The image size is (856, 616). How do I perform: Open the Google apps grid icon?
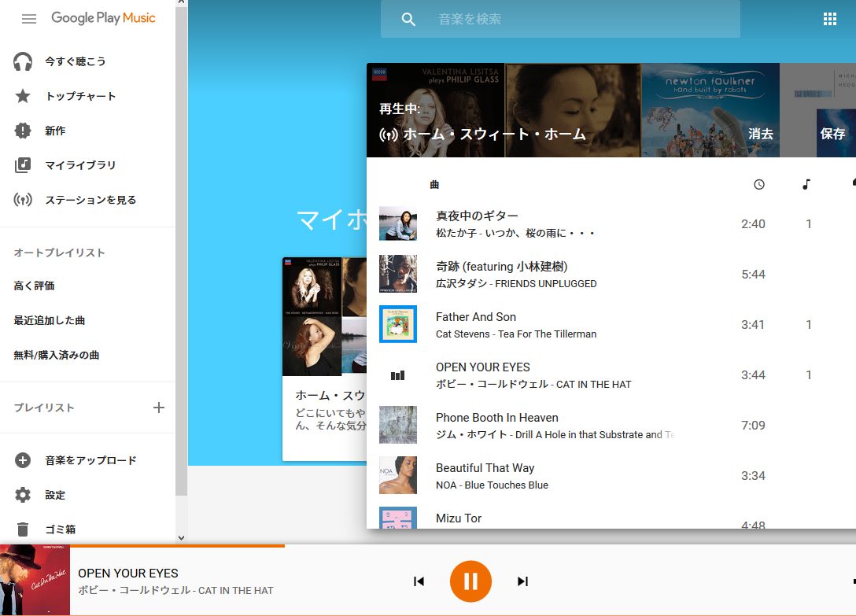[830, 19]
